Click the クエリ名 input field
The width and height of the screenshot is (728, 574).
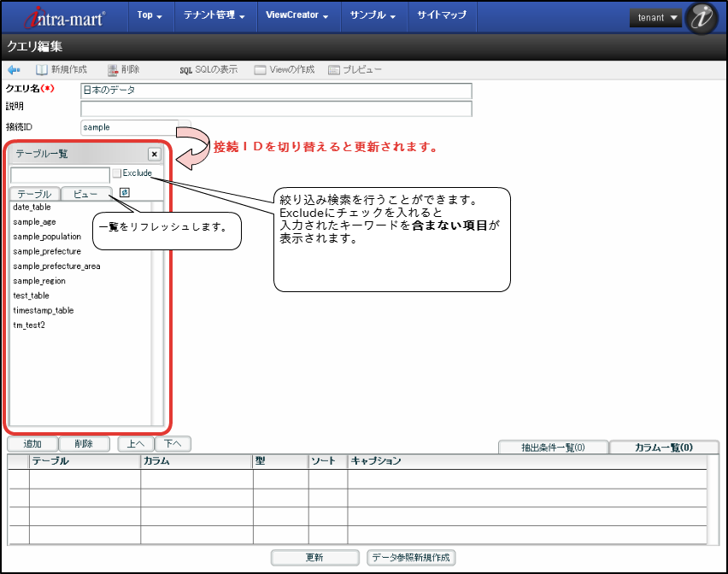coord(276,91)
